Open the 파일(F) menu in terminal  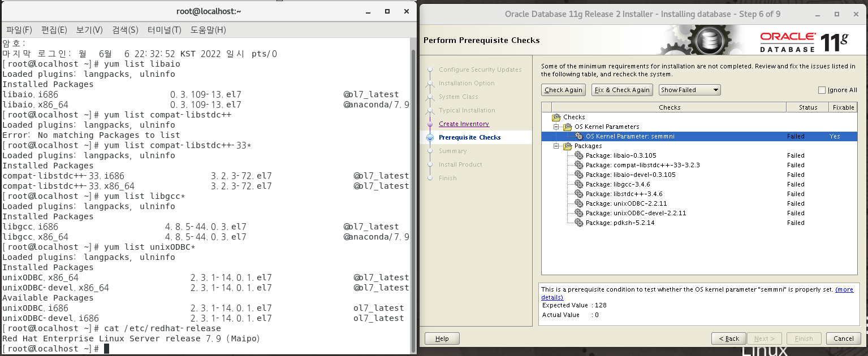(x=19, y=29)
